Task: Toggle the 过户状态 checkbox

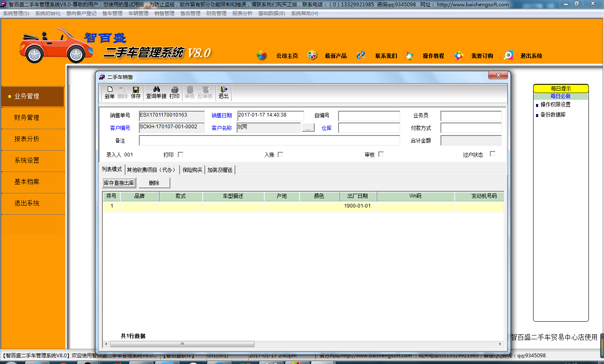Action: [492, 153]
